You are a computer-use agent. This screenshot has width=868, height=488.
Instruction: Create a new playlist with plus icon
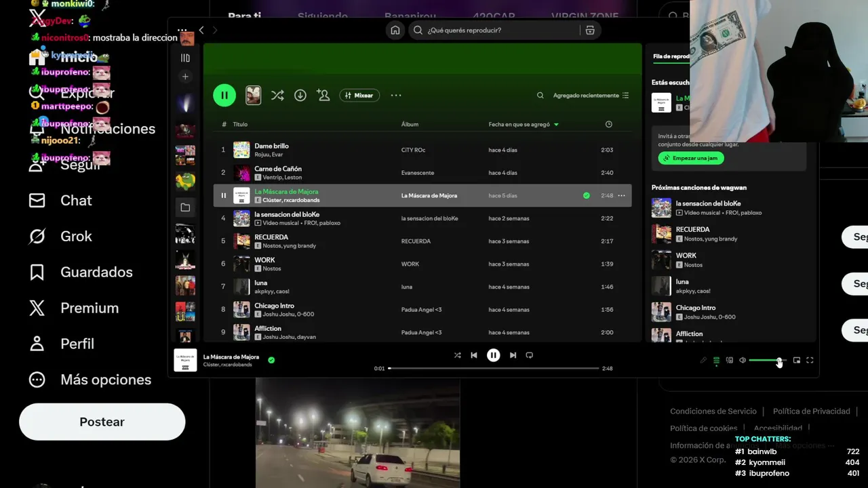click(x=185, y=77)
